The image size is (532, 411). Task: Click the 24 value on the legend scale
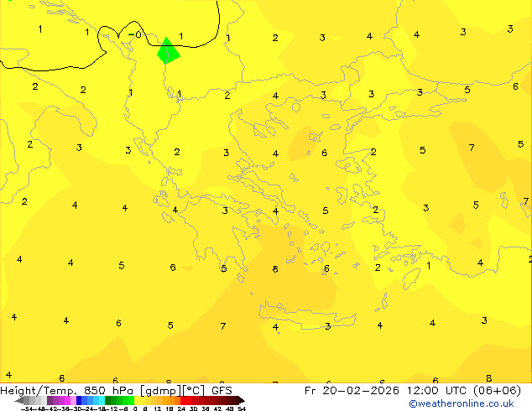point(181,408)
